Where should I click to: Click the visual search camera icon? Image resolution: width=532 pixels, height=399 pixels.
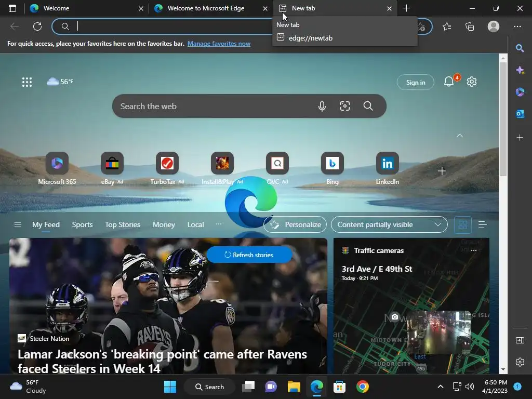pos(345,106)
